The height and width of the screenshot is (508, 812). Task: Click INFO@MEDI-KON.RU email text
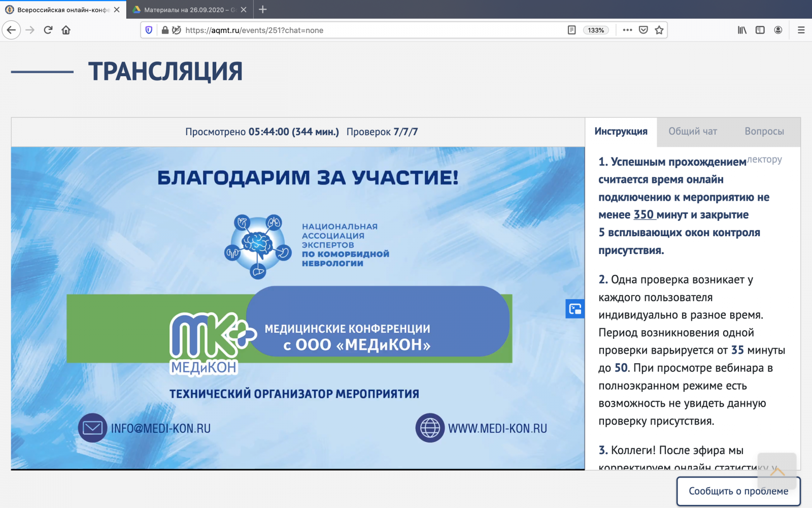click(161, 428)
